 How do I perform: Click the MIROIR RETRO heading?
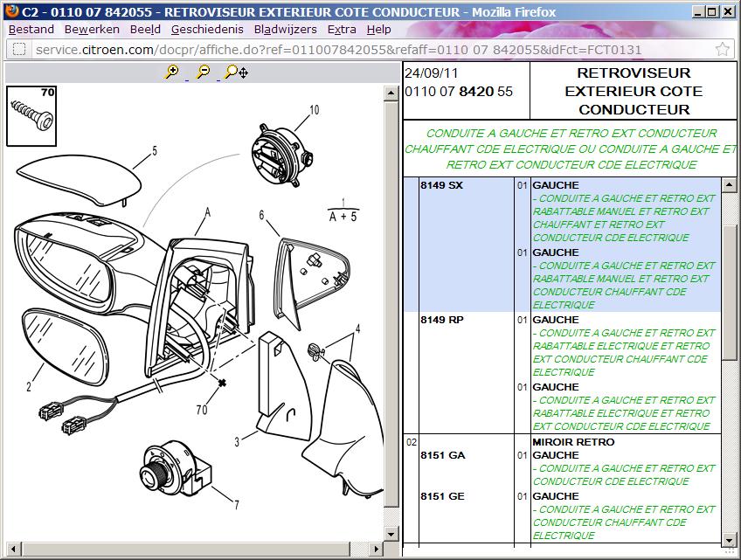(x=573, y=442)
